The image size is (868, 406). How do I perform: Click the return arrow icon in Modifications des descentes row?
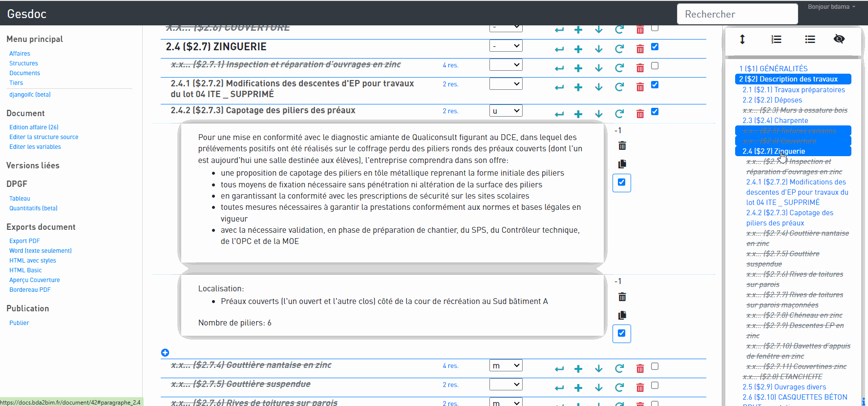click(559, 87)
